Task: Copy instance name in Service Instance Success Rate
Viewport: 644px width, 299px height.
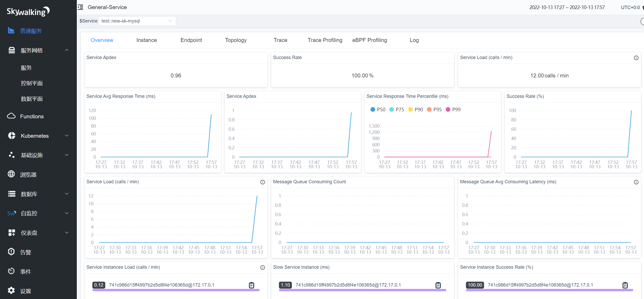Action: pos(625,285)
